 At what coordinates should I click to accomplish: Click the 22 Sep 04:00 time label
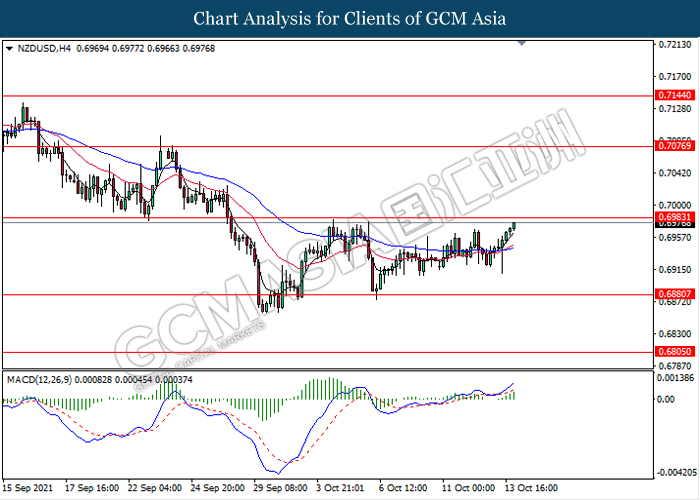point(155,488)
